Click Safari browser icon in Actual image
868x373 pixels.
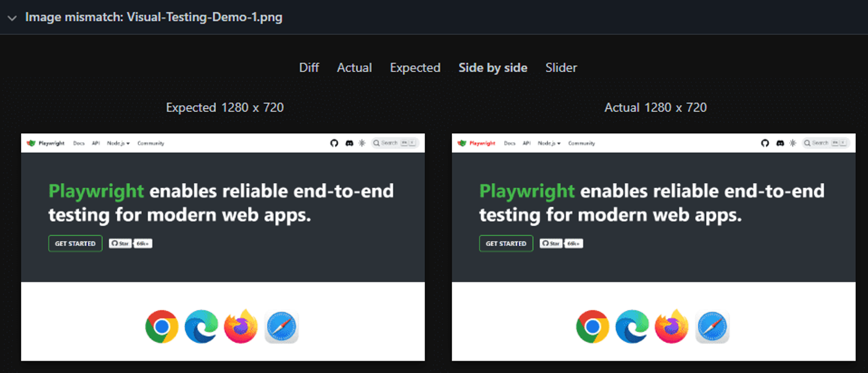click(712, 326)
